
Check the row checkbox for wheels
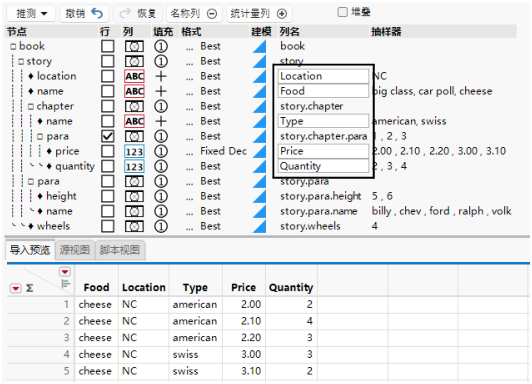coord(108,226)
